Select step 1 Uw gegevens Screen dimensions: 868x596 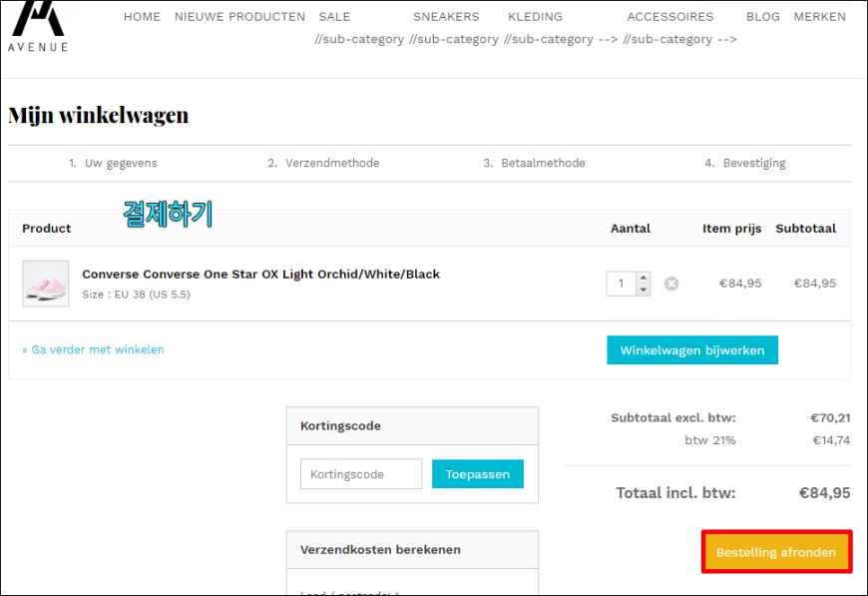pyautogui.click(x=113, y=163)
